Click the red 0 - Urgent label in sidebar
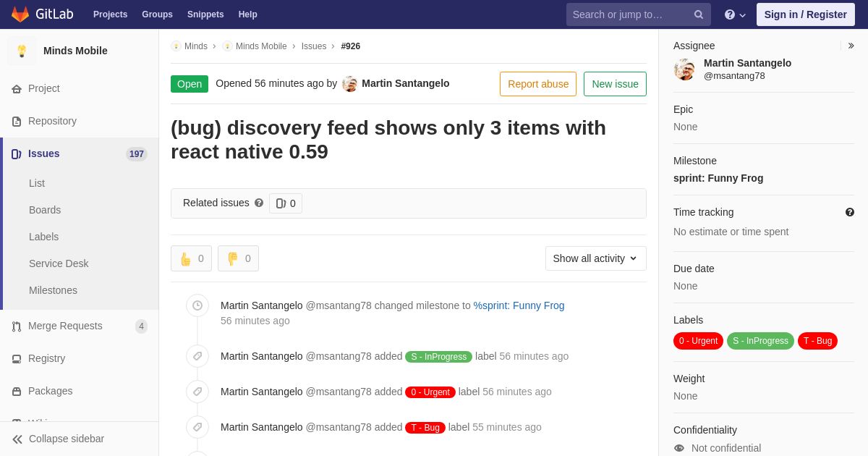This screenshot has height=456, width=868. pyautogui.click(x=698, y=341)
